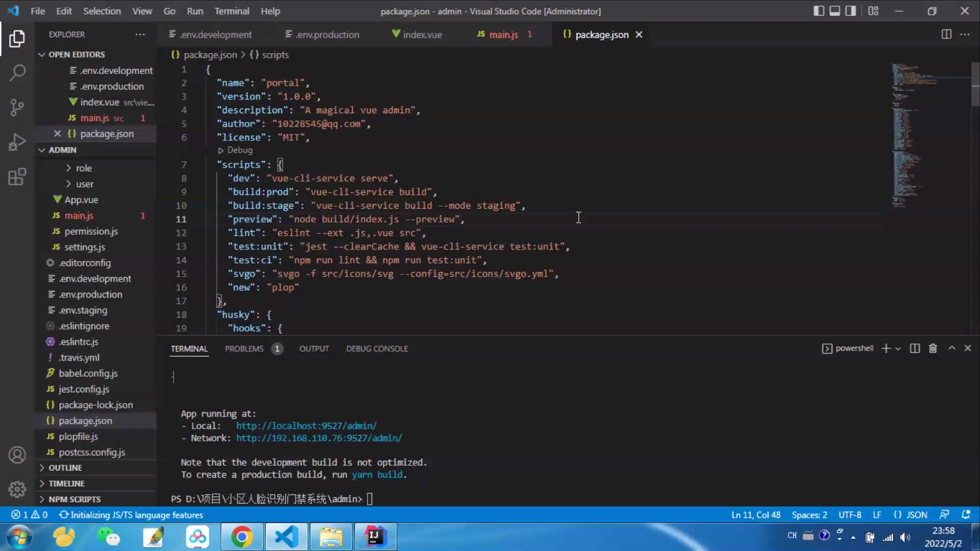
Task: Split the terminal pane
Action: click(915, 348)
